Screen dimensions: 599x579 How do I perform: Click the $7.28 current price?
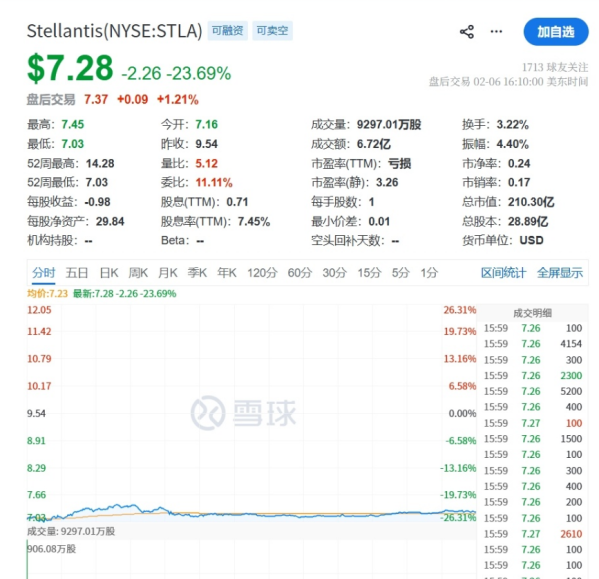[x=70, y=68]
